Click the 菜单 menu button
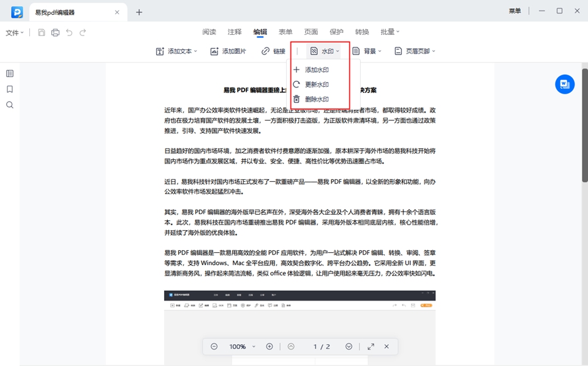This screenshot has height=366, width=588. (x=515, y=11)
